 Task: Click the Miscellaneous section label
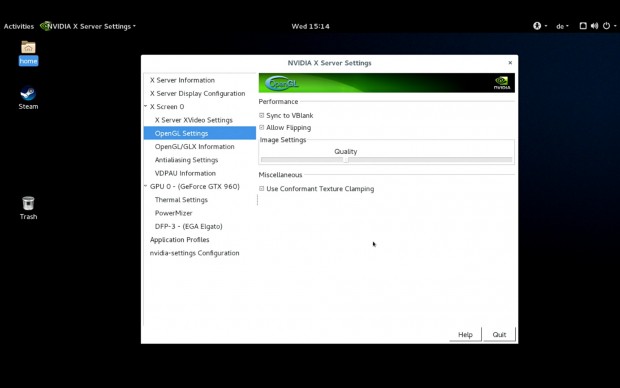(x=280, y=175)
